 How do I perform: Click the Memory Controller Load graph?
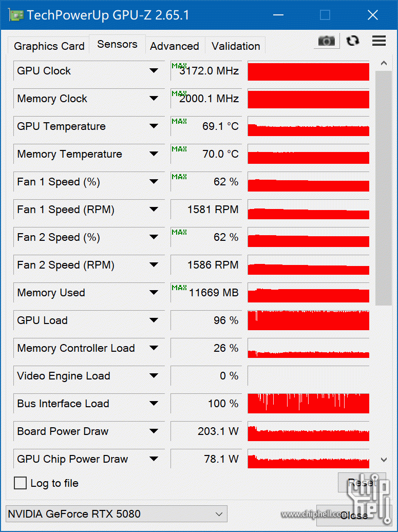pos(309,348)
